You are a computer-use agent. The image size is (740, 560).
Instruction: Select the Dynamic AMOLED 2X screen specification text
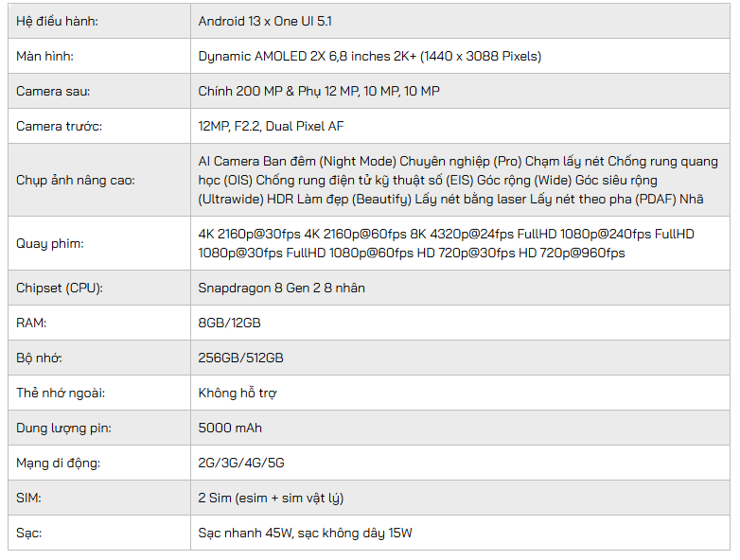(369, 56)
